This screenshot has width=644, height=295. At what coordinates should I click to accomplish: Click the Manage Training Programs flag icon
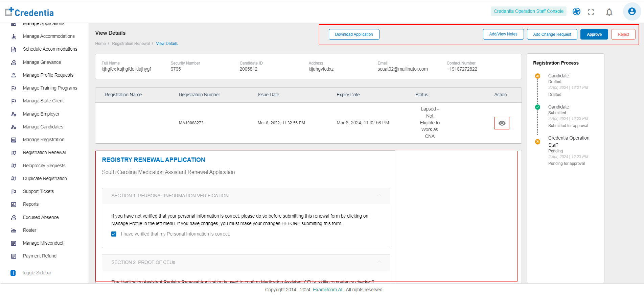click(14, 88)
